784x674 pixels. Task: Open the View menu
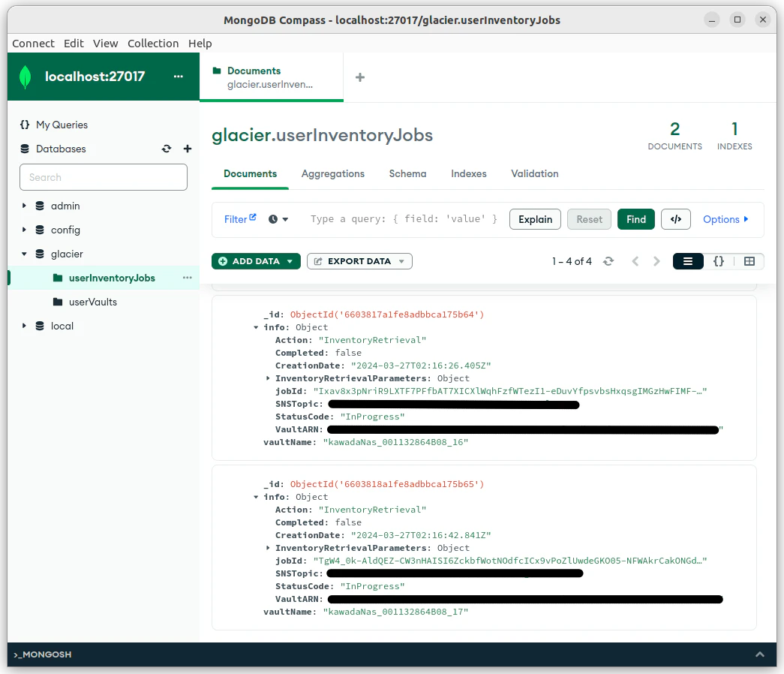pyautogui.click(x=106, y=44)
